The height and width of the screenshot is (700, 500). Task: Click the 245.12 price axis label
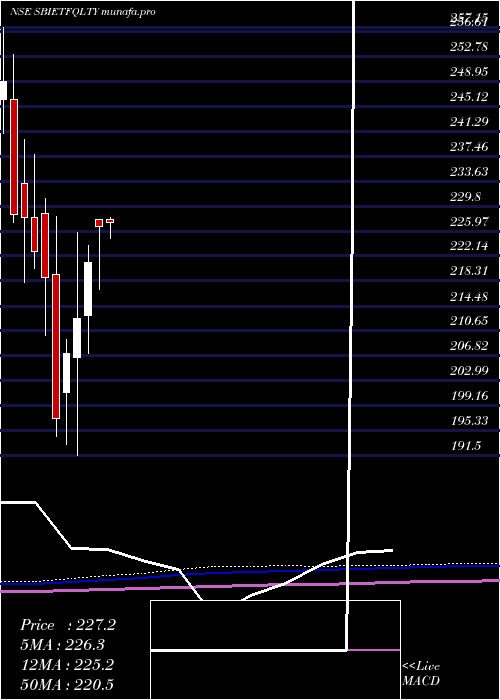point(469,96)
